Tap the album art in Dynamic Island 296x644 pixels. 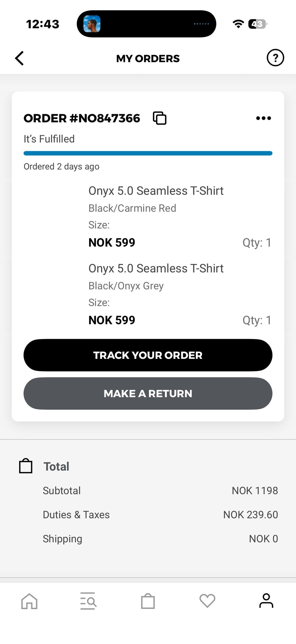(x=92, y=24)
